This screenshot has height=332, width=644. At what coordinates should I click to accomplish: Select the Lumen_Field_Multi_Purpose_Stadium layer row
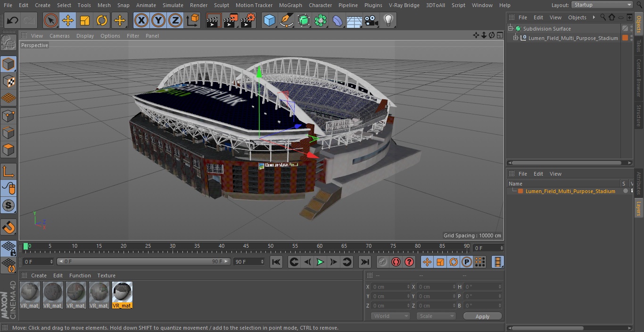pyautogui.click(x=570, y=191)
